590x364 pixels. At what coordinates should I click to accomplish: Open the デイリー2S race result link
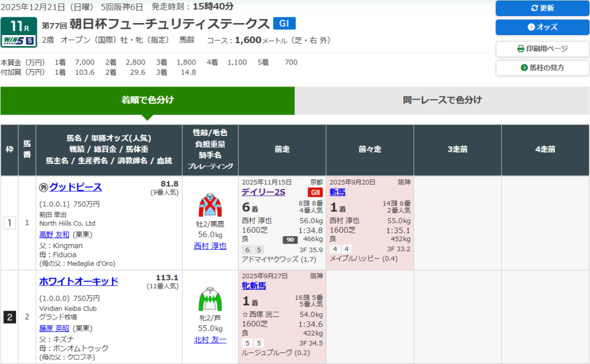[263, 192]
